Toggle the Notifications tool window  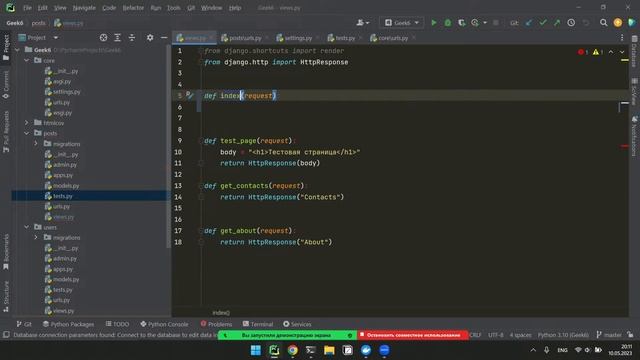pyautogui.click(x=634, y=136)
